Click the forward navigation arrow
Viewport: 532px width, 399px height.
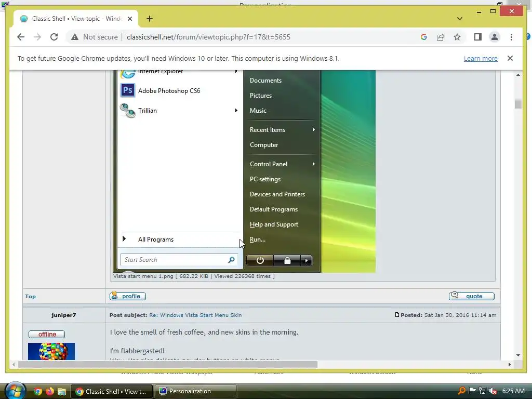[x=37, y=37]
